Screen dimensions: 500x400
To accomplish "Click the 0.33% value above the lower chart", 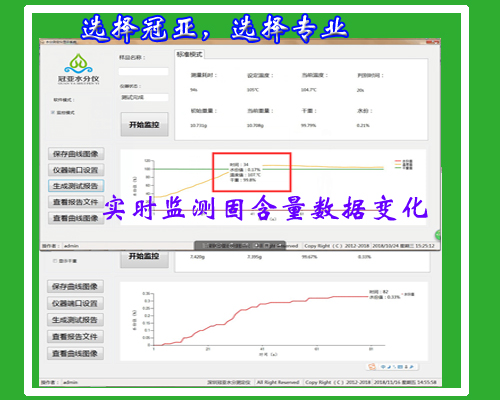I will (x=365, y=257).
